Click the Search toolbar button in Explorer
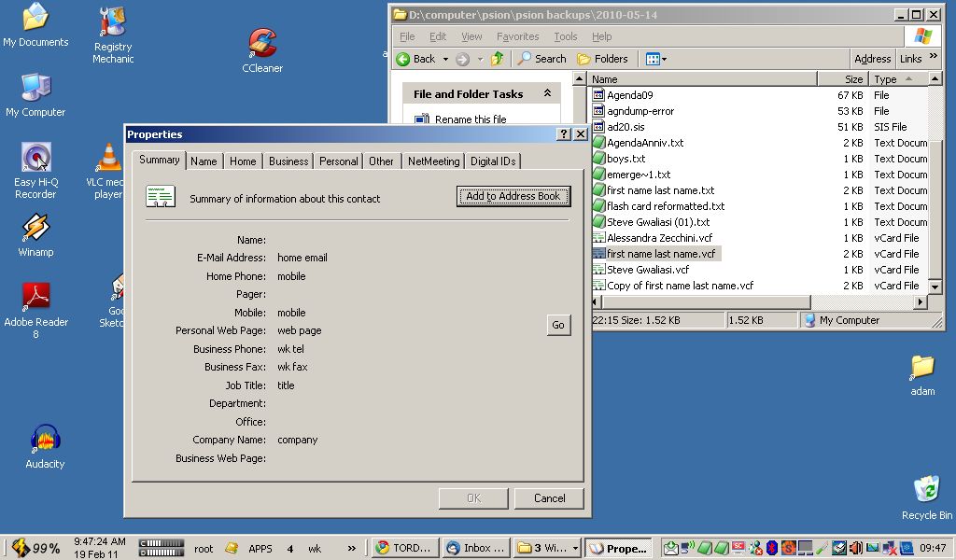 (542, 59)
